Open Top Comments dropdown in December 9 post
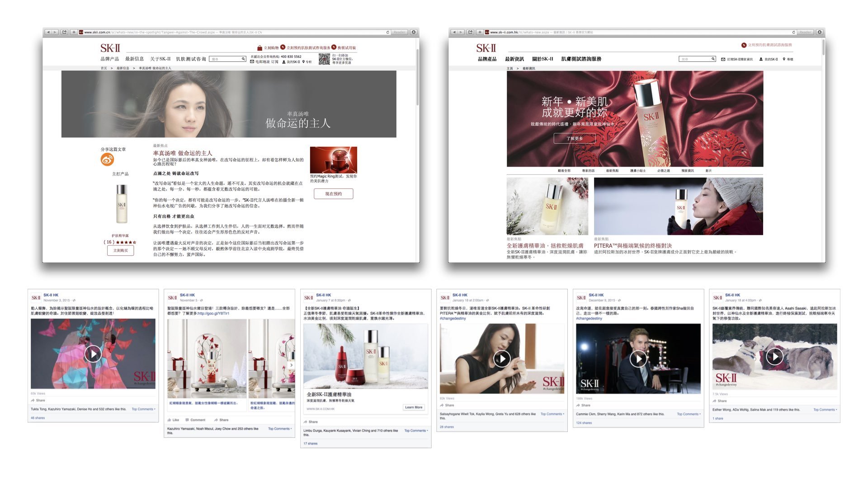Screen dimensions: 868x488 [689, 414]
